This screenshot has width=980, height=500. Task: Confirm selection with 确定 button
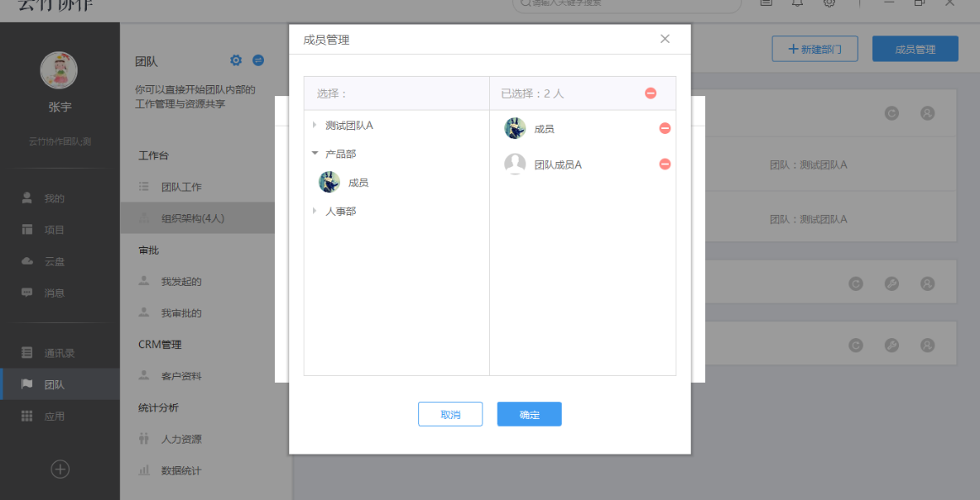coord(529,413)
